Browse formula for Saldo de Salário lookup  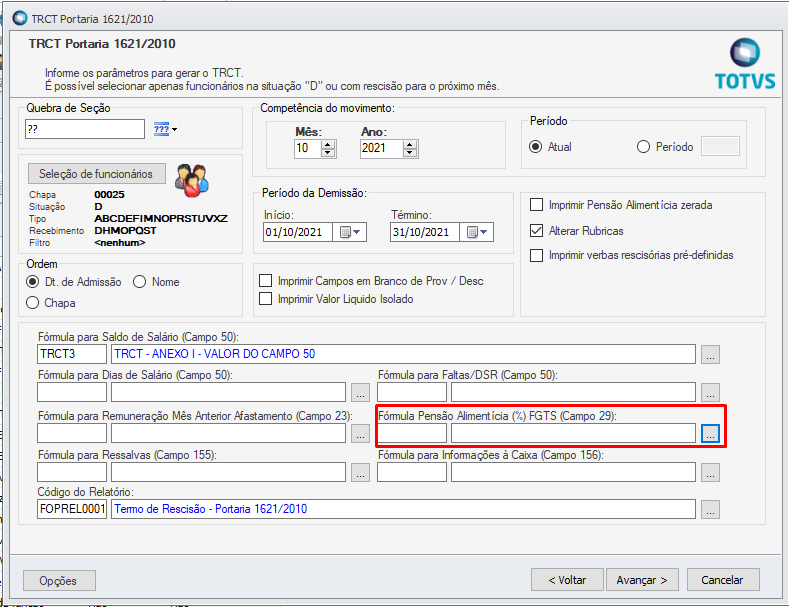710,354
